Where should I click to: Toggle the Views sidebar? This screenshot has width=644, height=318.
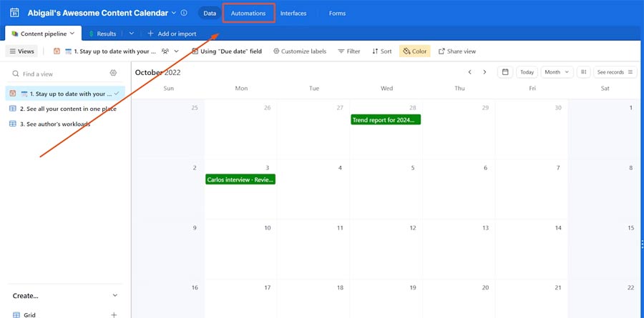point(21,51)
